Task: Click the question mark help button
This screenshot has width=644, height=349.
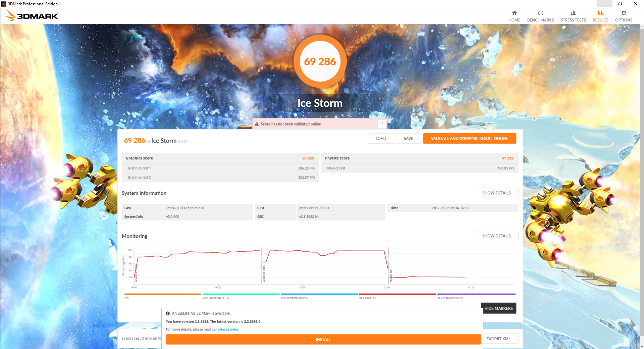Action: [x=382, y=124]
